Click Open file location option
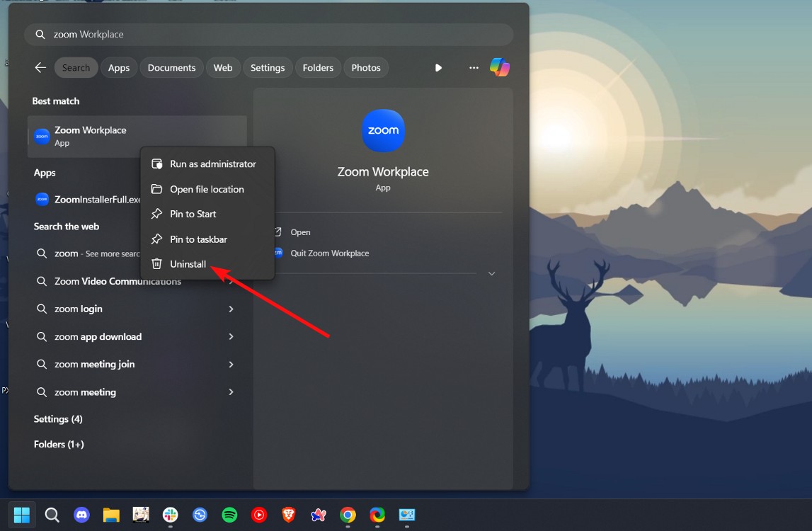 tap(207, 189)
